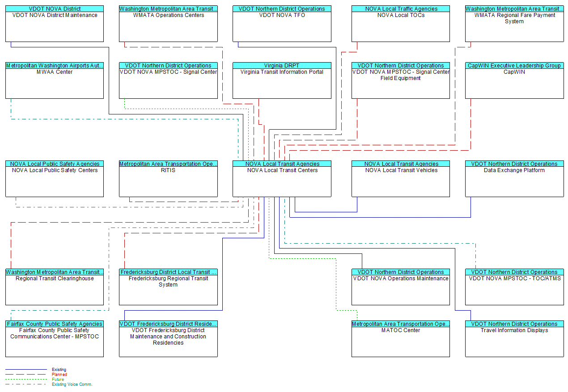Click Fredericksburg District Maintenance and Construction Residencies
Screen dimensions: 568x392
(168, 339)
